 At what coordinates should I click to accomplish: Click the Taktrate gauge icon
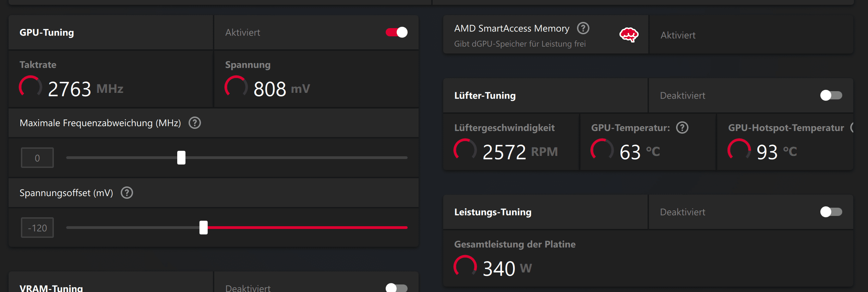31,87
